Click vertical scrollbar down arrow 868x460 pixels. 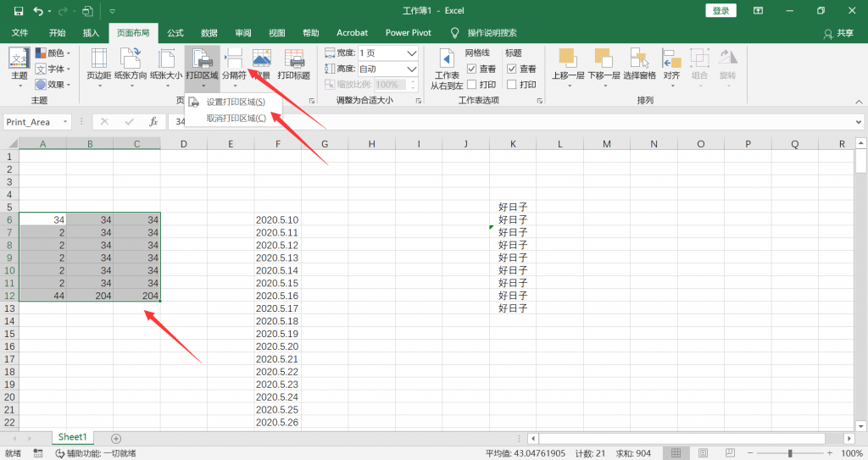[861, 426]
